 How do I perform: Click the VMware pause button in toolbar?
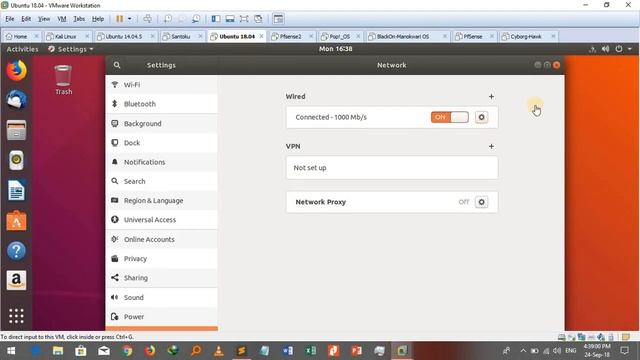pyautogui.click(x=120, y=19)
